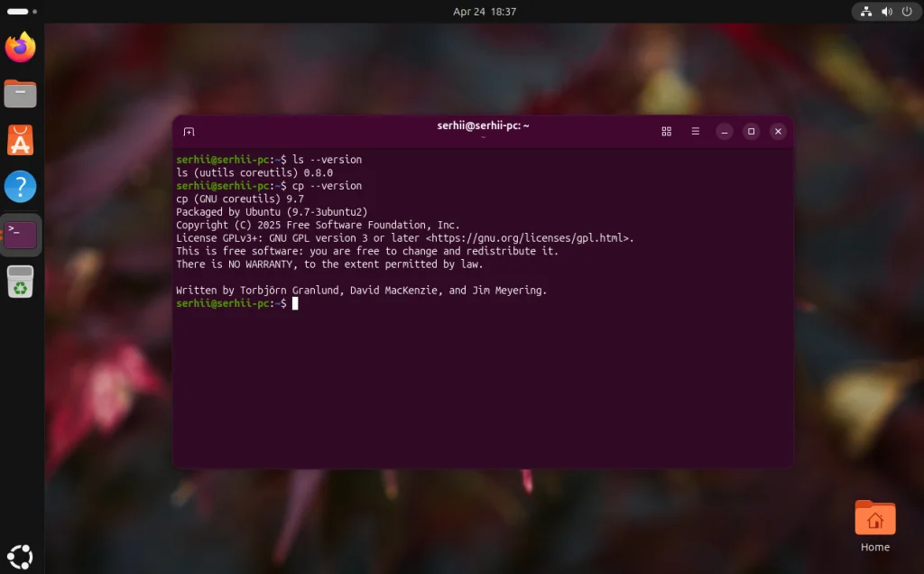Open the Activities workspace indicator
Viewport: 924px width, 574px height.
pyautogui.click(x=22, y=11)
